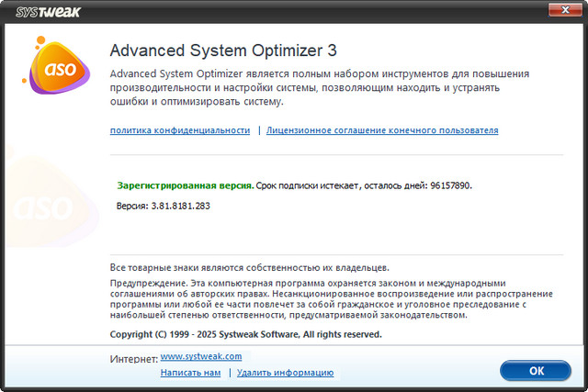Click the Интернет: label
This screenshot has width=588, height=392.
point(133,359)
